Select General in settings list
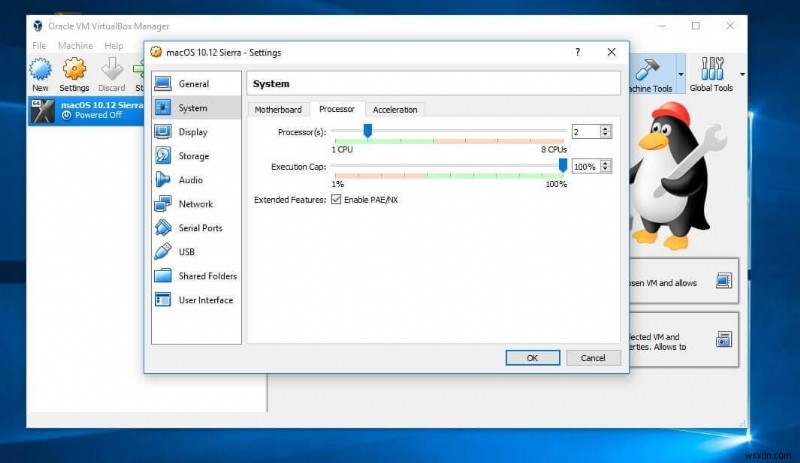Image resolution: width=800 pixels, height=463 pixels. [x=196, y=84]
